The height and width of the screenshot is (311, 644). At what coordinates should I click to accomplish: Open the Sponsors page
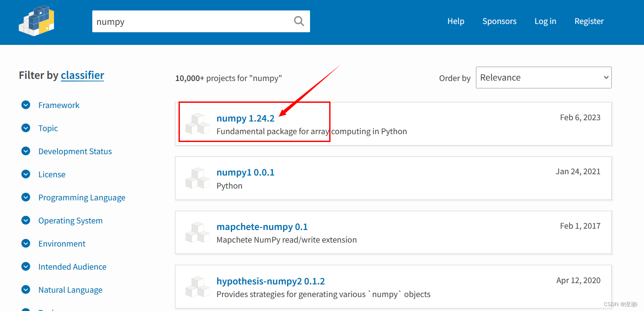coord(499,21)
